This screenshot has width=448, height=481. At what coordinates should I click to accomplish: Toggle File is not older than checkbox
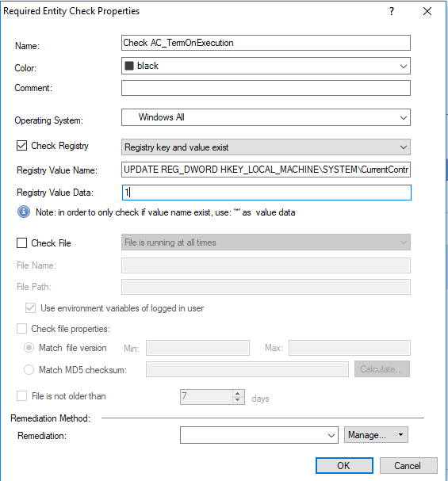[21, 395]
